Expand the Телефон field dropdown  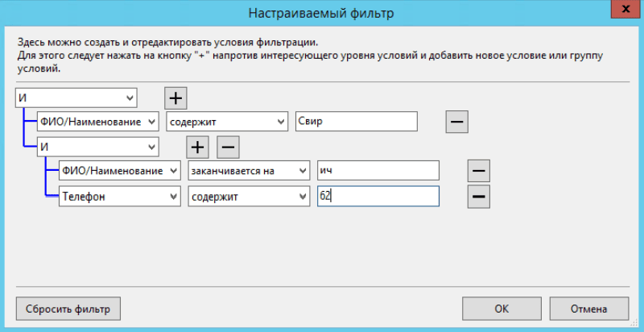120,196
